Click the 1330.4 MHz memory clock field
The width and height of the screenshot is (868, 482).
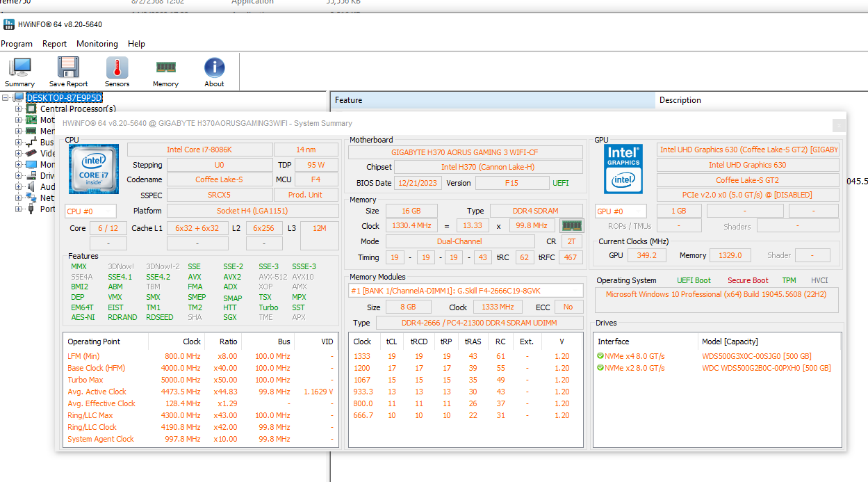pyautogui.click(x=411, y=226)
